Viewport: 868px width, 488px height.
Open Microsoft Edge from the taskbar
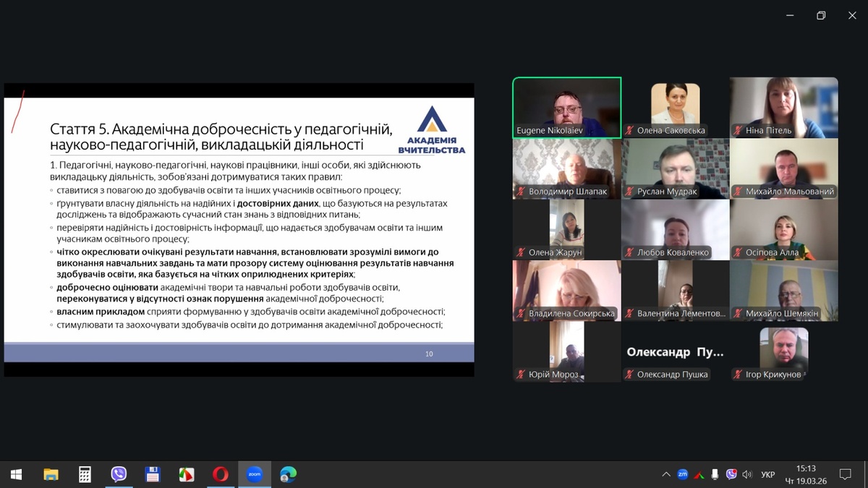(x=288, y=474)
